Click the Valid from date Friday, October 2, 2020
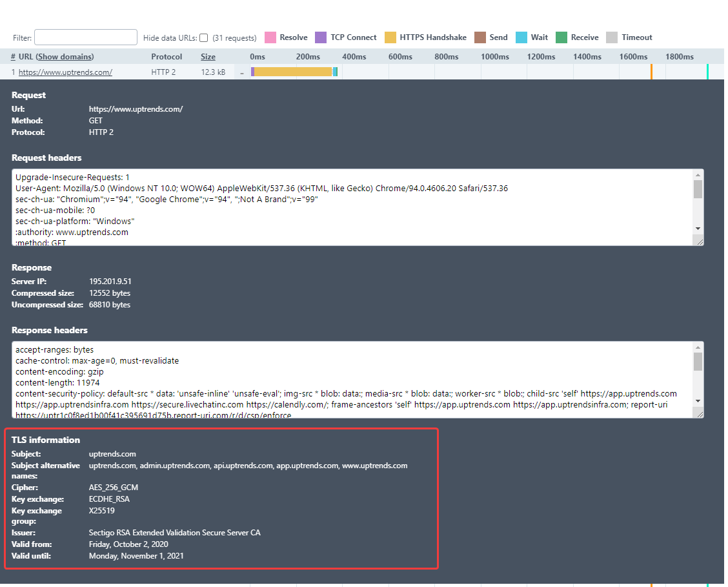This screenshot has width=728, height=587. 128,544
